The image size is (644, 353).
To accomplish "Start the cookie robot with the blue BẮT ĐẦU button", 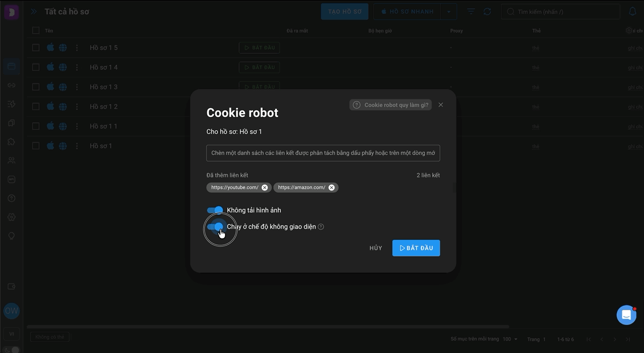I will (416, 248).
